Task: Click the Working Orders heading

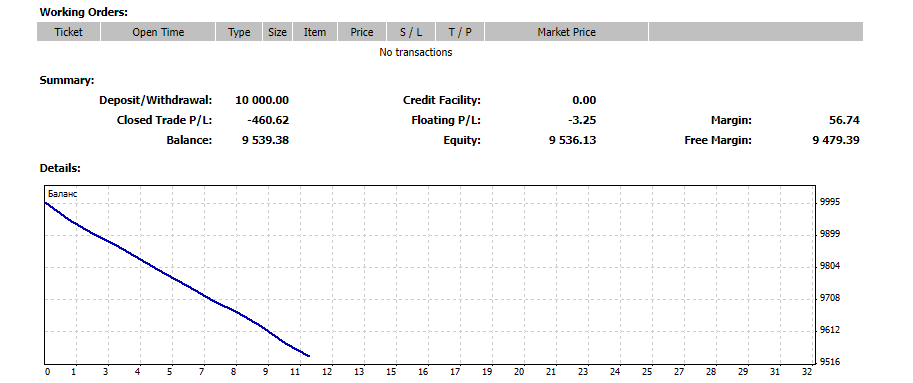Action: coord(83,12)
